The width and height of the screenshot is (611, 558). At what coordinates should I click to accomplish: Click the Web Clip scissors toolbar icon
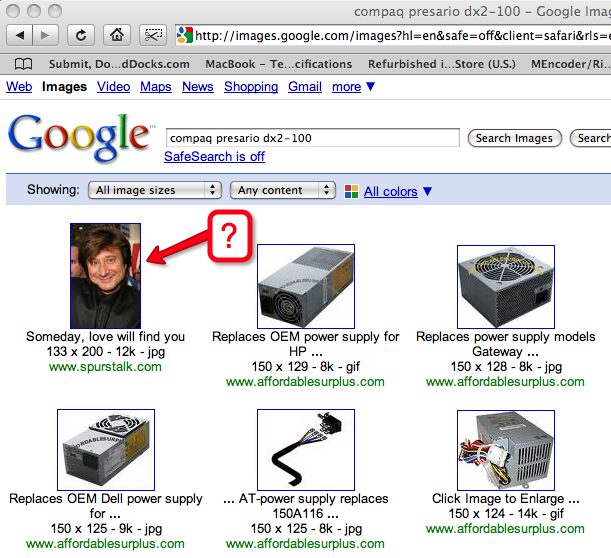(152, 35)
